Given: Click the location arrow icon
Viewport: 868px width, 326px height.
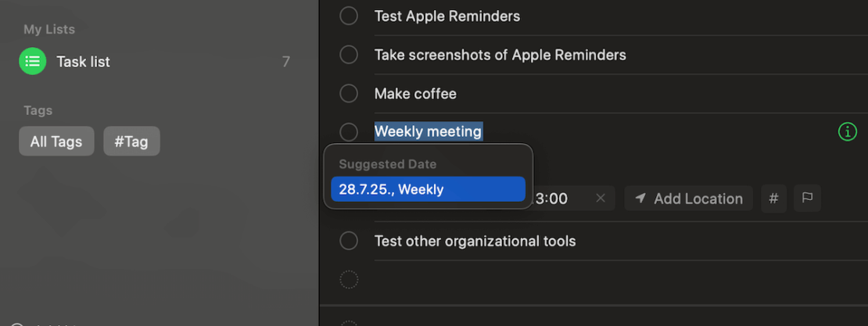Looking at the screenshot, I should (x=640, y=199).
